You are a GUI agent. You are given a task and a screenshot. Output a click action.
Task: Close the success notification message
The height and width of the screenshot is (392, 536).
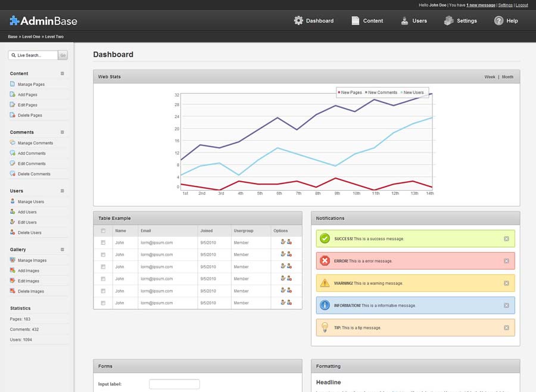[506, 239]
